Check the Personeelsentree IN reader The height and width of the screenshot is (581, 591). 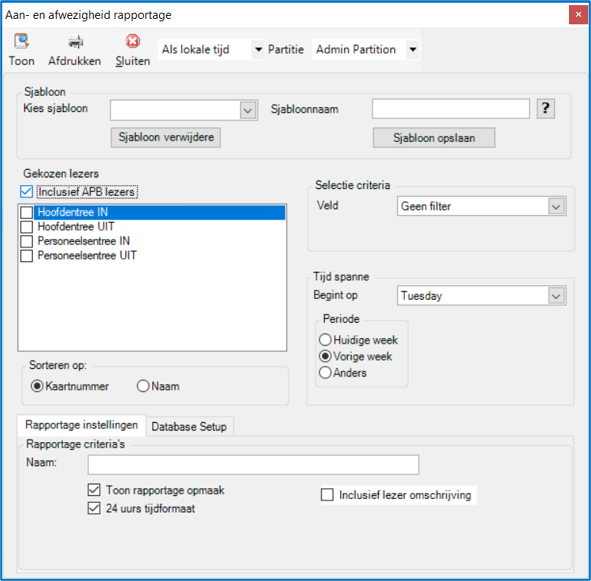(x=26, y=241)
